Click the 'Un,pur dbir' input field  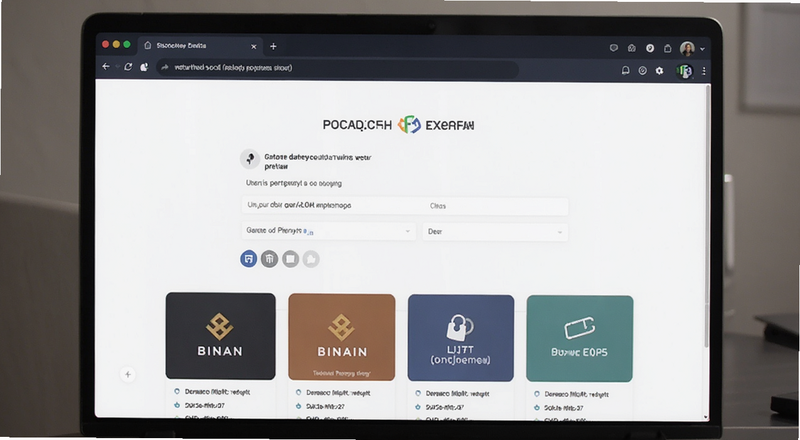(x=333, y=206)
